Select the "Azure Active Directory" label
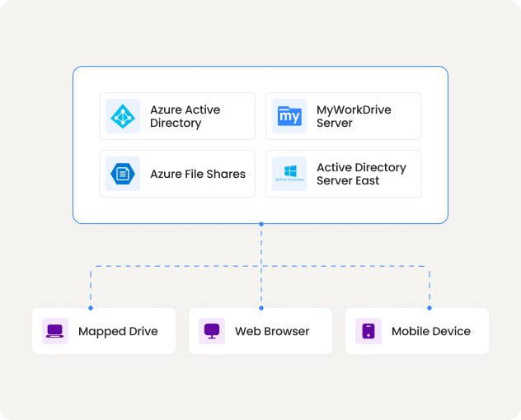 (185, 116)
